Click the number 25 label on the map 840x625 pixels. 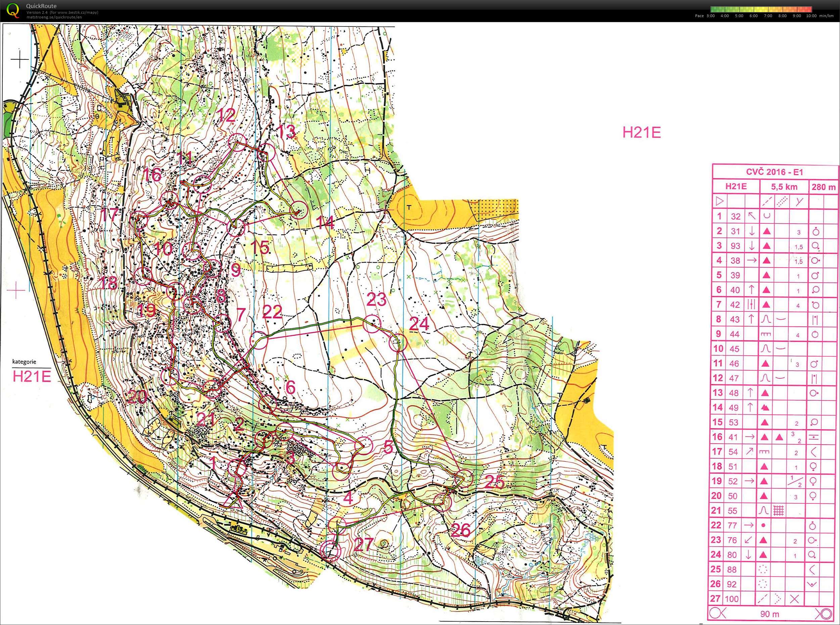(494, 482)
